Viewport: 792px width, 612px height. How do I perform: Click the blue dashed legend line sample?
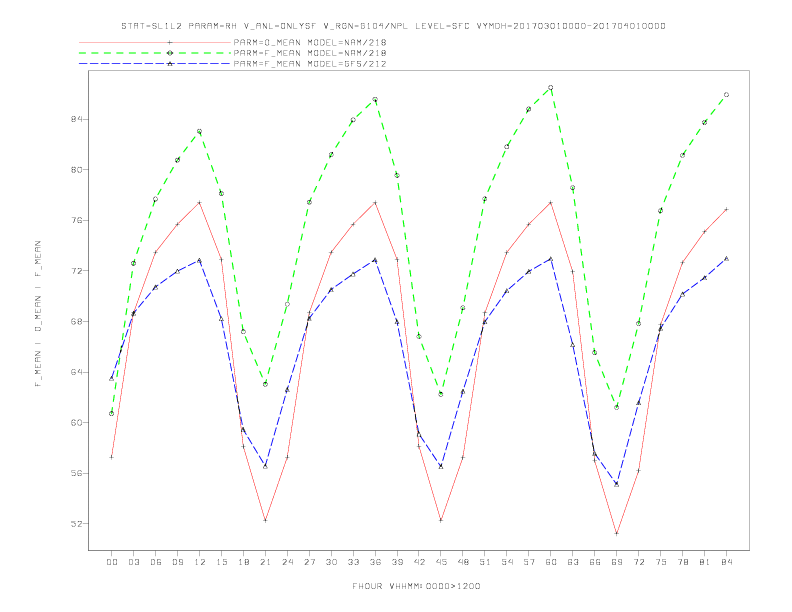click(155, 64)
